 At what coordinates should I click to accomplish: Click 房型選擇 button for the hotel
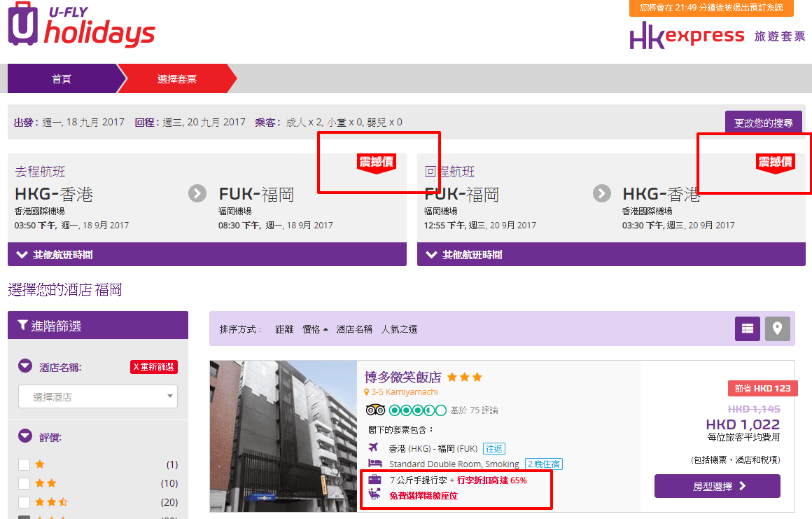717,486
